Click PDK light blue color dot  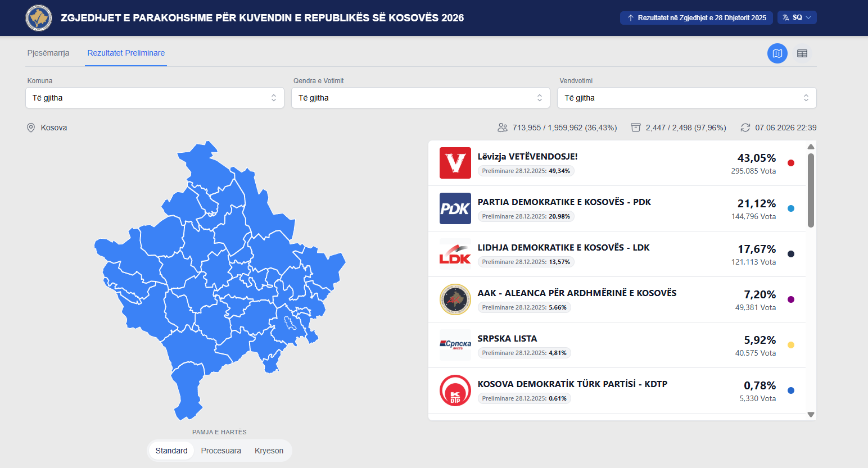coord(791,208)
